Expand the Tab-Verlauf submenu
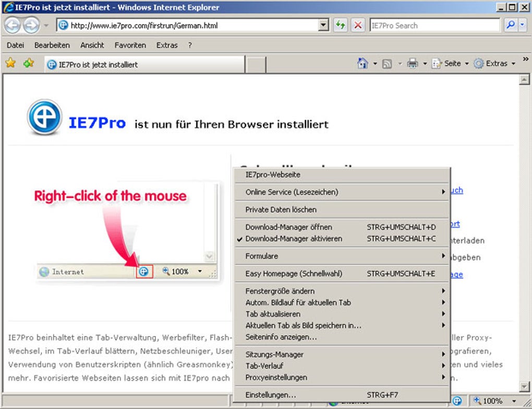The image size is (532, 409). 342,366
